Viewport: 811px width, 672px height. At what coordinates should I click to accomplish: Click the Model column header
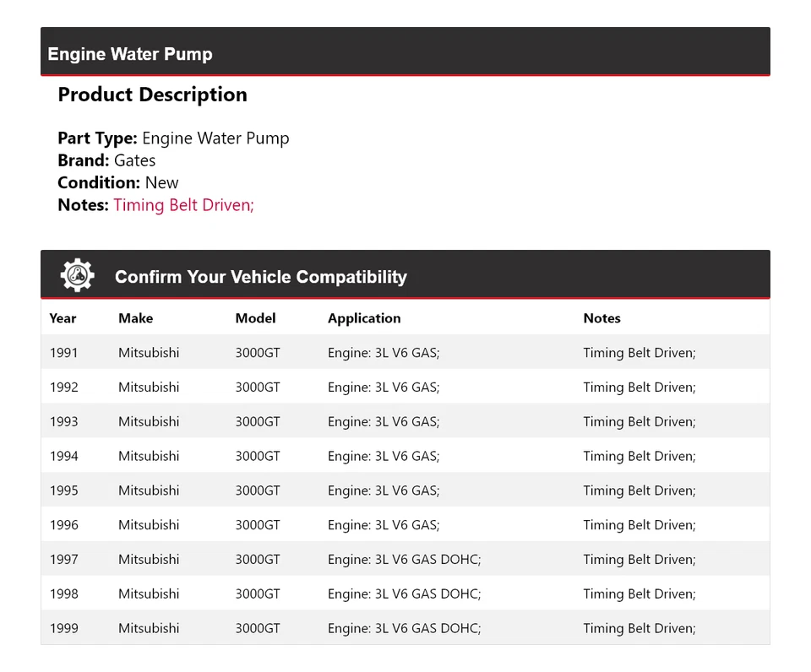255,318
